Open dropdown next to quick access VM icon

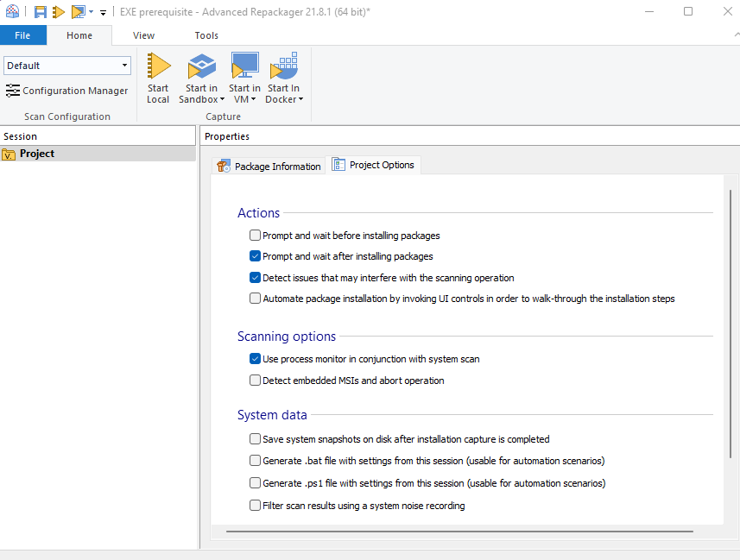[91, 12]
